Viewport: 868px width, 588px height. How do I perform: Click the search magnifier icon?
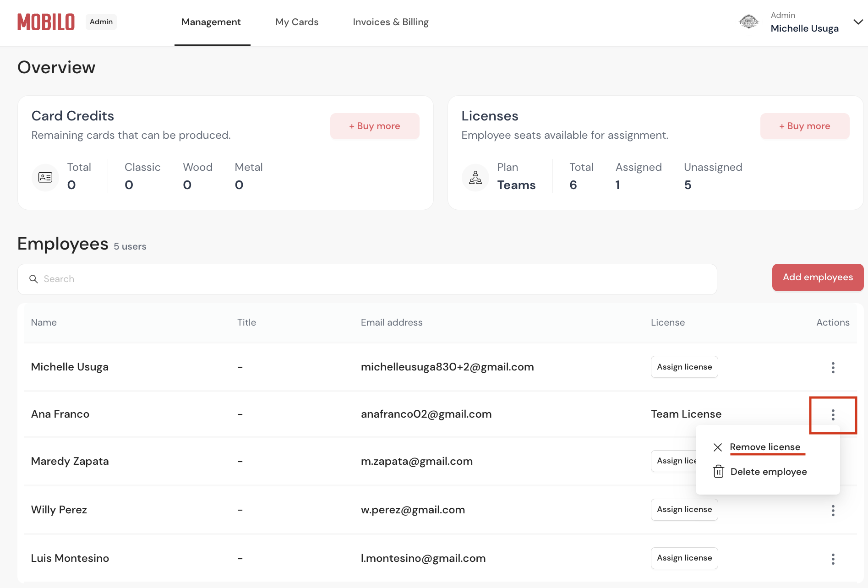tap(33, 279)
